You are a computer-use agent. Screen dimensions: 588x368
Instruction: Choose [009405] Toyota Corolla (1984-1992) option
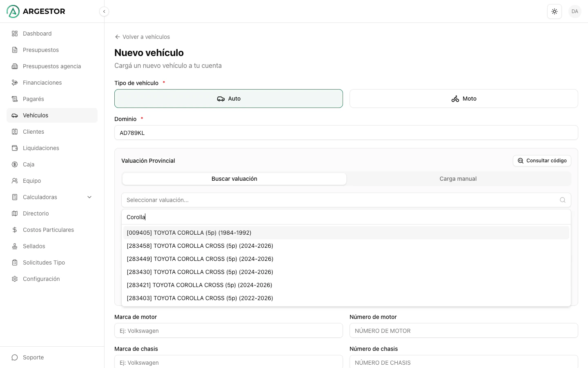[346, 233]
